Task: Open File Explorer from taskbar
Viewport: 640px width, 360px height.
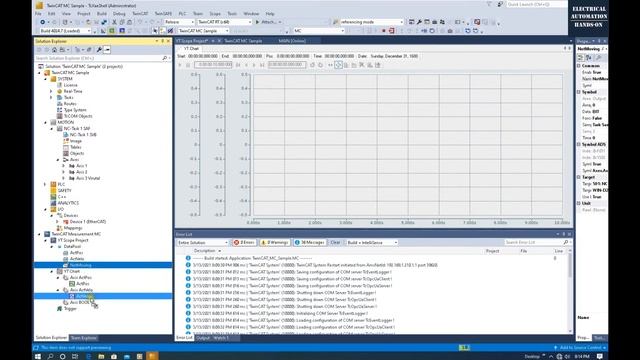Action: [101, 356]
